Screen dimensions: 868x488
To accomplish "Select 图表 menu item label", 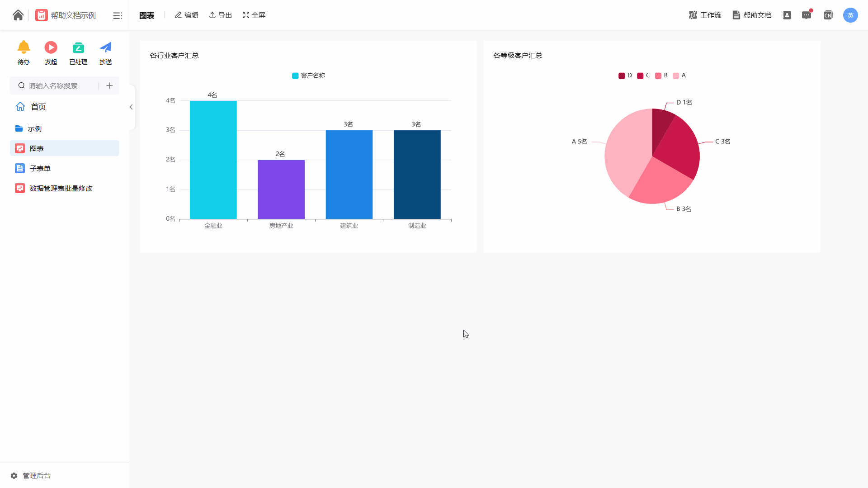I will coord(37,149).
